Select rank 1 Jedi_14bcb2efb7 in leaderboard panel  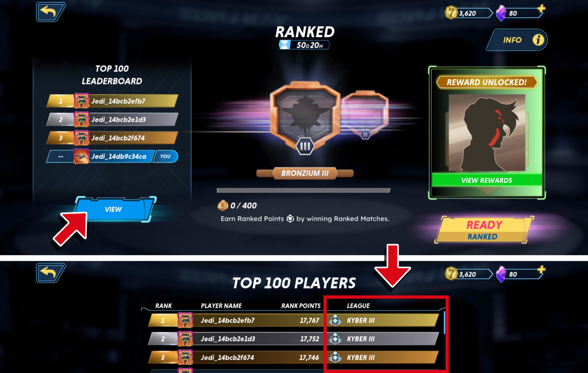pos(112,101)
